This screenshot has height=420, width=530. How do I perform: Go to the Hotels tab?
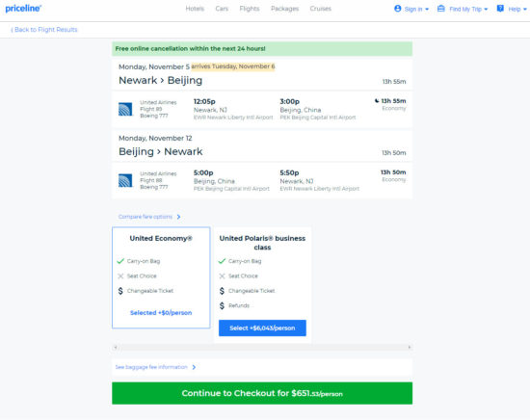pos(195,9)
